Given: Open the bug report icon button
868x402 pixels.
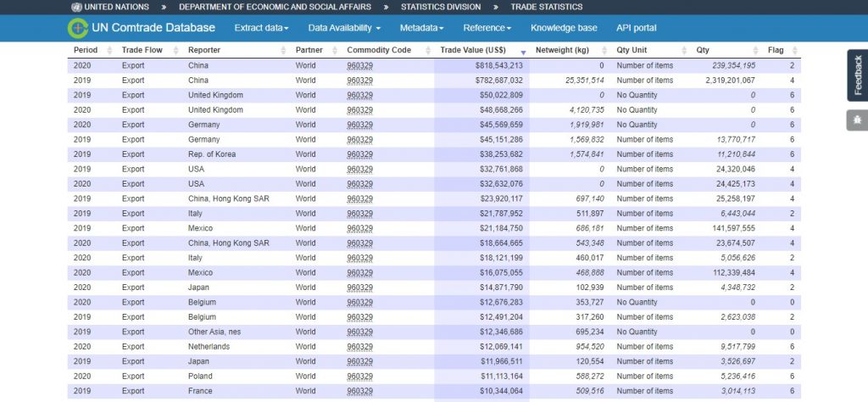Looking at the screenshot, I should (858, 120).
